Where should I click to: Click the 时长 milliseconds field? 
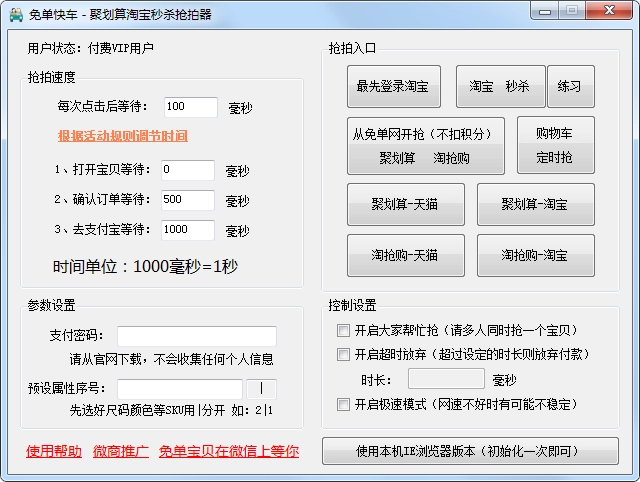[446, 378]
